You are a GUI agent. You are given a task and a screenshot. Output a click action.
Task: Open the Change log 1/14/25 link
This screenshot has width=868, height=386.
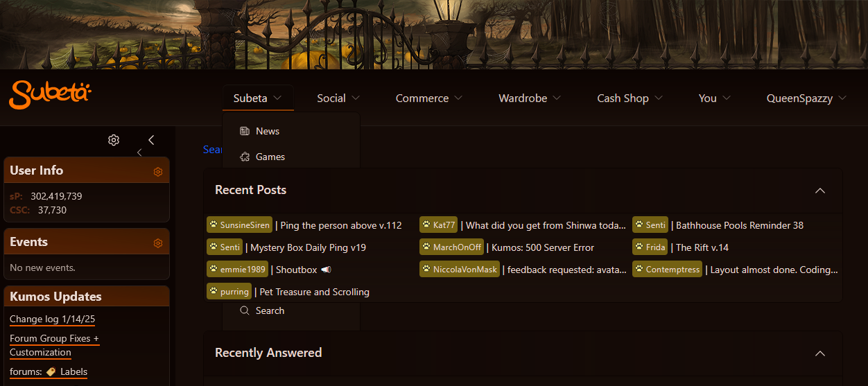[x=53, y=319]
